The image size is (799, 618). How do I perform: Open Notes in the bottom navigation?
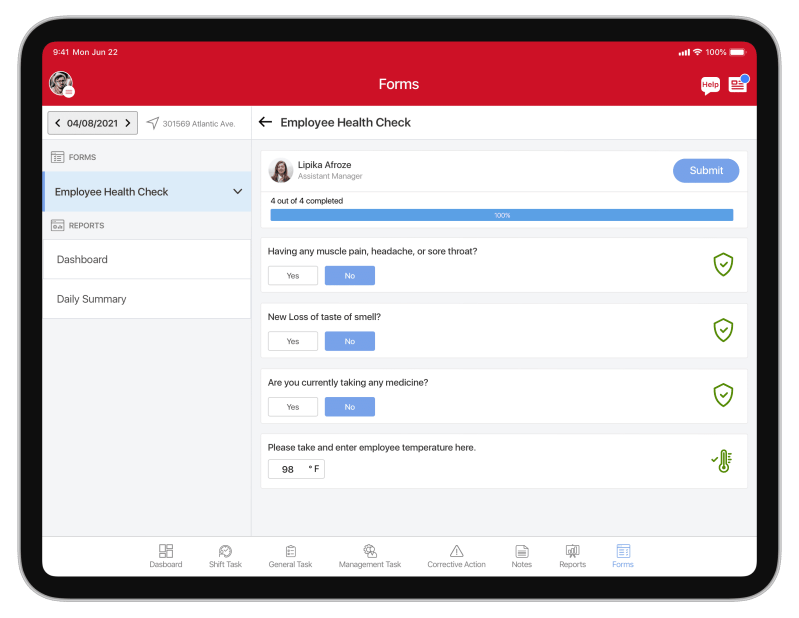click(522, 555)
